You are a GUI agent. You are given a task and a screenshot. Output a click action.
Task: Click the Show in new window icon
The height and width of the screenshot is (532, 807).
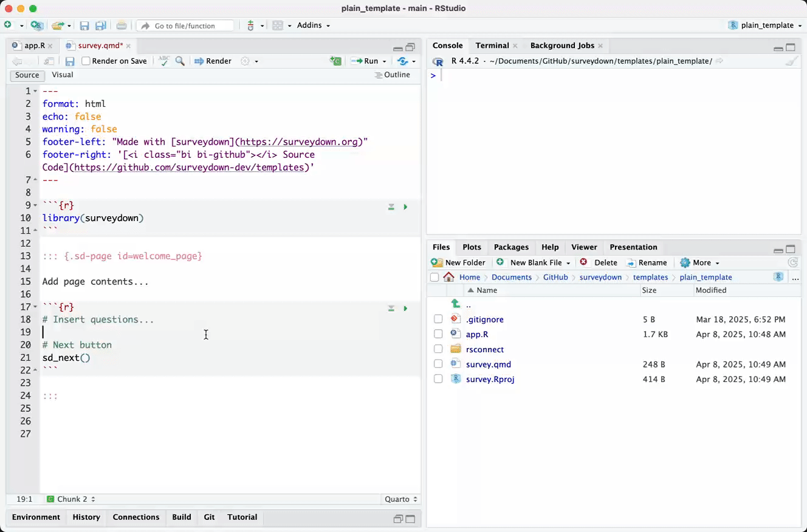49,61
